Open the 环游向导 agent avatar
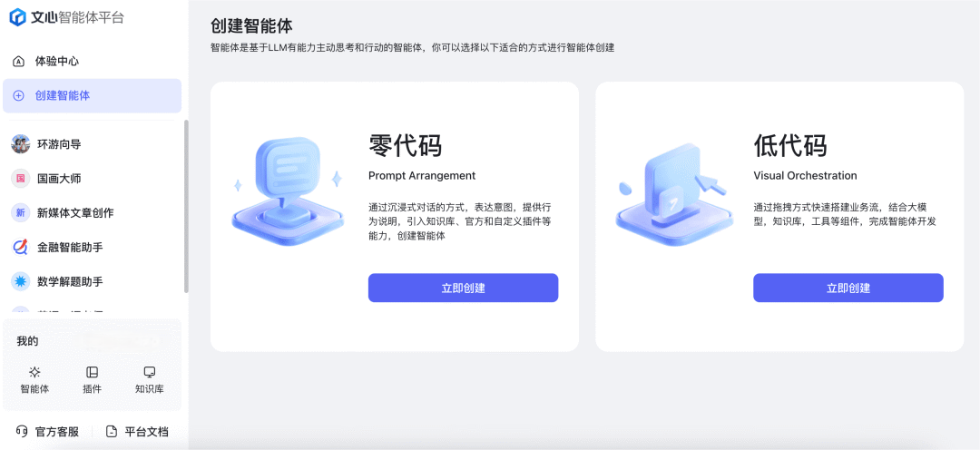The width and height of the screenshot is (980, 450). click(21, 144)
